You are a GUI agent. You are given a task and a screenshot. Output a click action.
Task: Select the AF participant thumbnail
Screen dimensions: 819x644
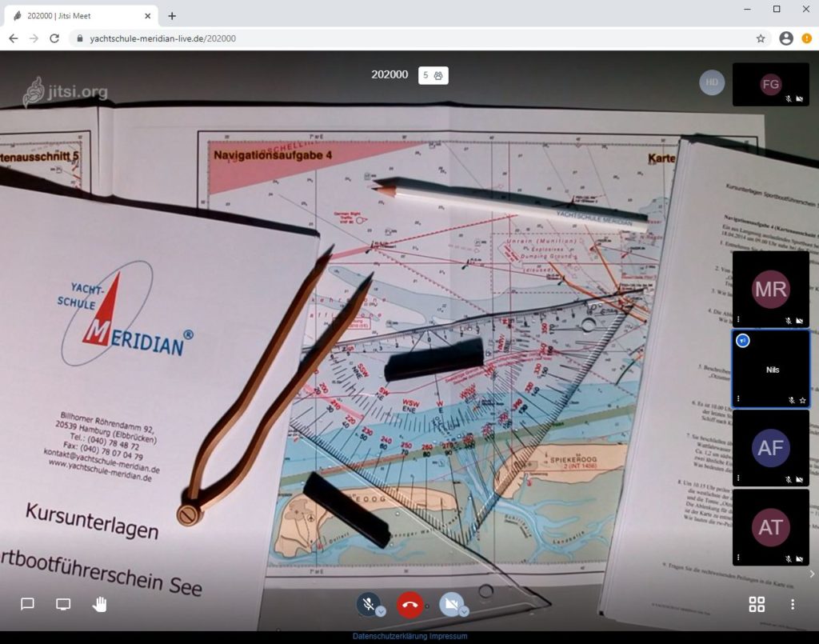[770, 448]
